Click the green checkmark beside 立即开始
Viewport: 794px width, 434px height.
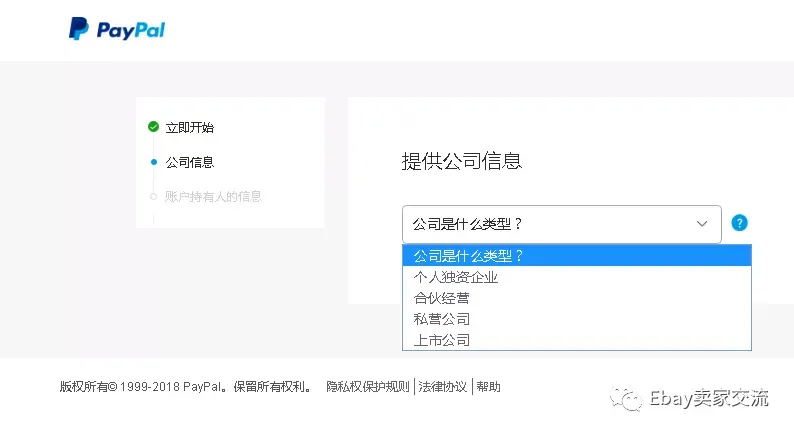coord(153,127)
